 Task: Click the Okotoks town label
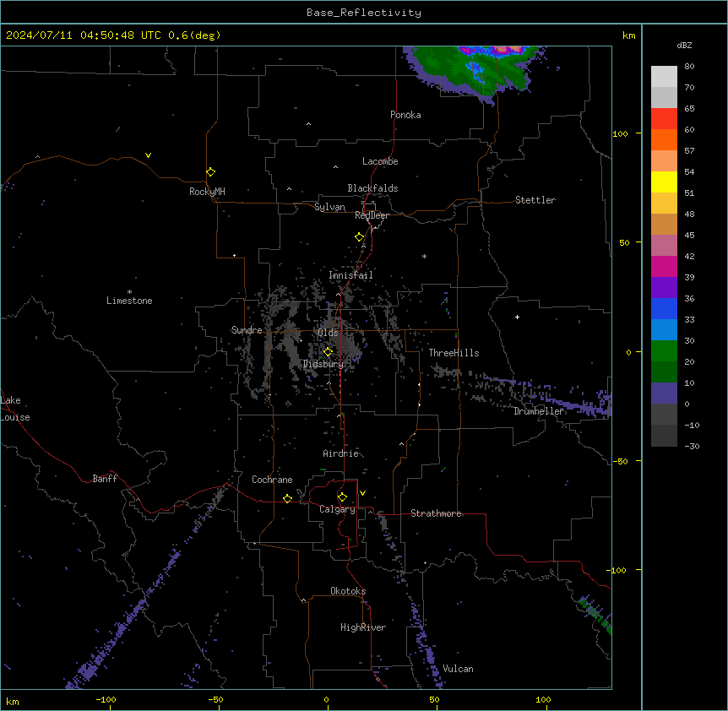348,591
